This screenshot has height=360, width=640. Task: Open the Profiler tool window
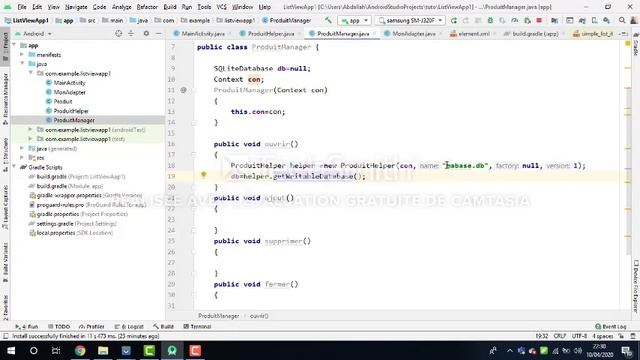[x=91, y=327]
